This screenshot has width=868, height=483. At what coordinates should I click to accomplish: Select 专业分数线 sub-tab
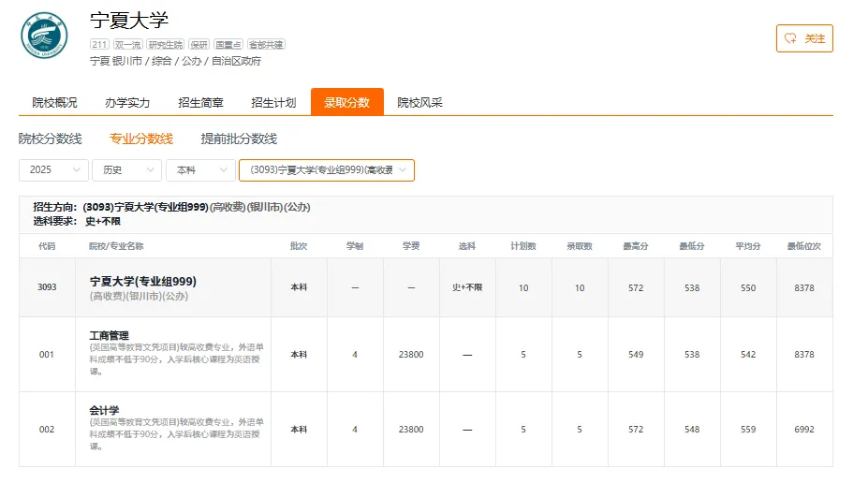point(141,139)
